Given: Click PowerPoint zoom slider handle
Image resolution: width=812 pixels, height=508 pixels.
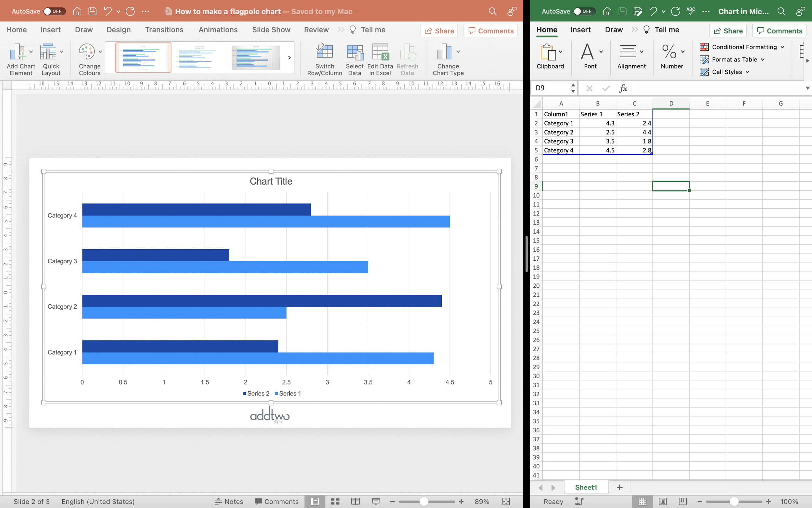Looking at the screenshot, I should click(424, 501).
